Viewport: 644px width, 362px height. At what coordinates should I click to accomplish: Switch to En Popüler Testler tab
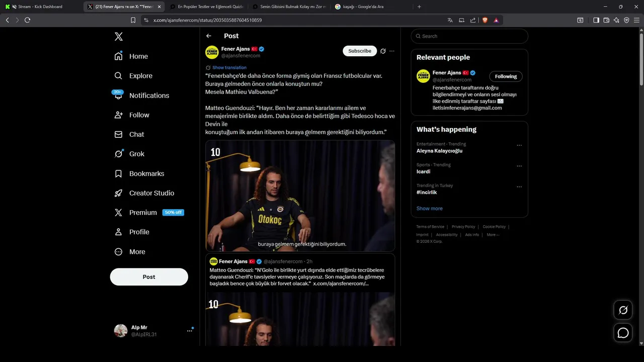pyautogui.click(x=207, y=7)
